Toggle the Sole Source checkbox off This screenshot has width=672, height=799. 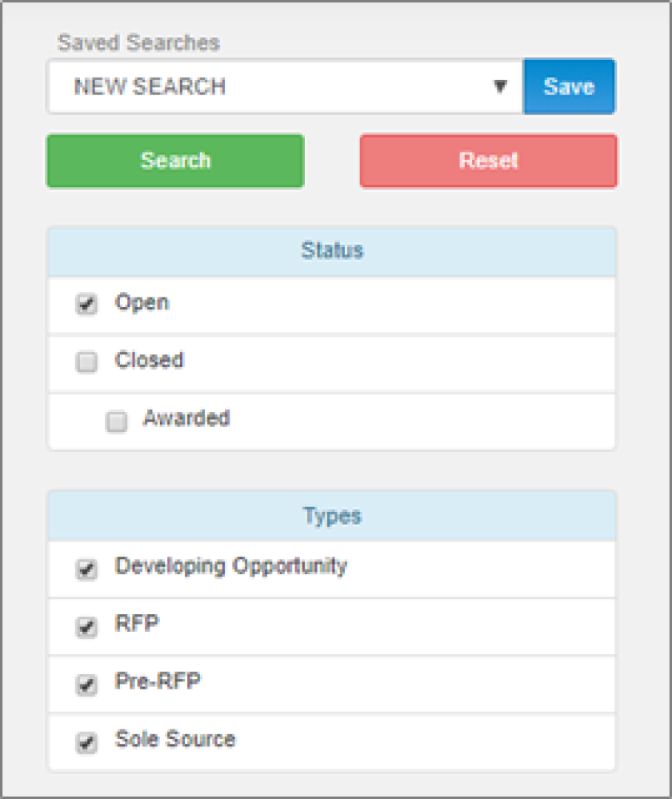tap(86, 742)
